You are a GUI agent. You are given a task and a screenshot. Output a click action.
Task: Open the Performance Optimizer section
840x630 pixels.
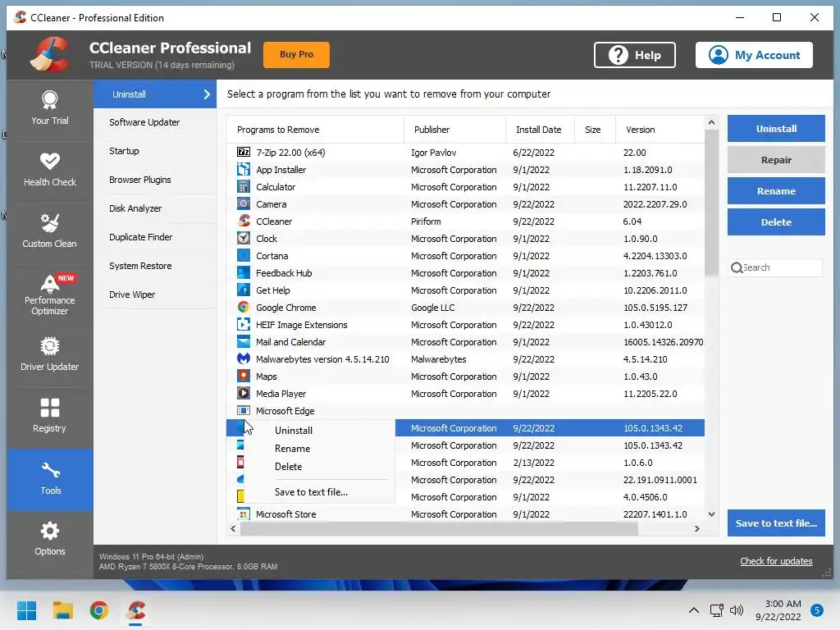(50, 294)
